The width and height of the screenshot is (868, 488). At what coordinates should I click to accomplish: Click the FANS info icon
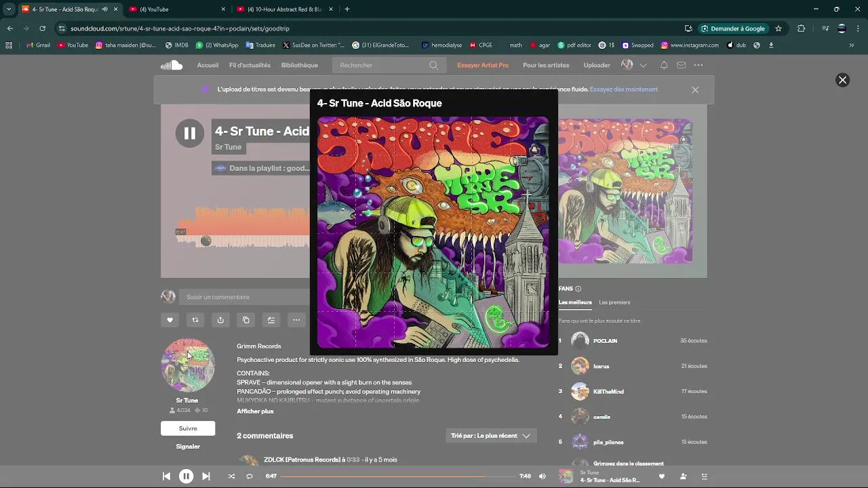click(578, 289)
